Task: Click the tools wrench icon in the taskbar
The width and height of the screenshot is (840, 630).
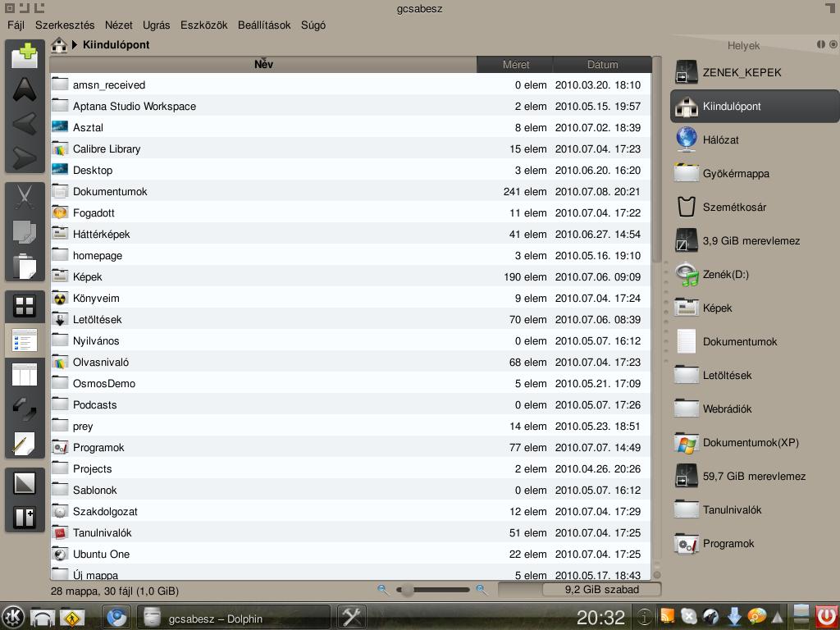Action: coord(352,617)
